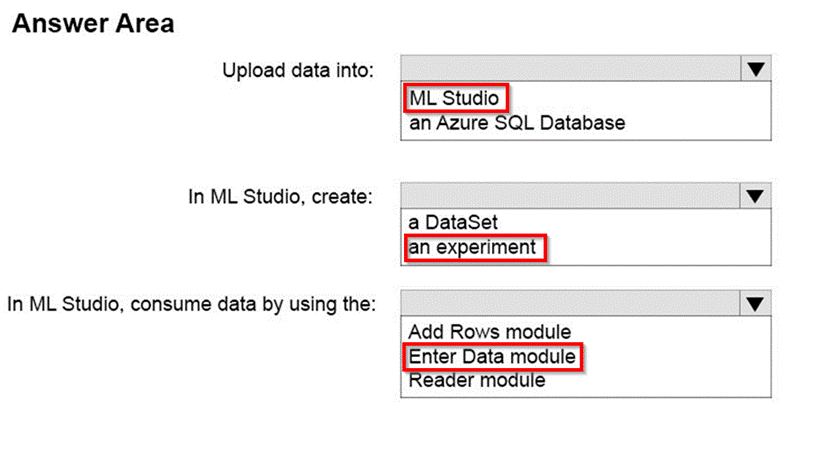Click the 'In ML Studio, create:' label

[281, 196]
